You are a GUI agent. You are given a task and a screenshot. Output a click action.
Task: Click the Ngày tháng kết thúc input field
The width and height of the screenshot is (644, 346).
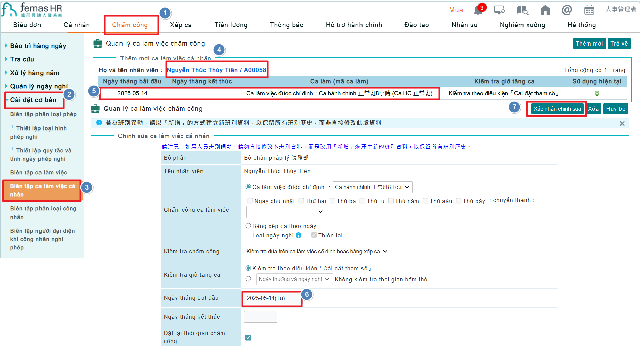tap(260, 317)
